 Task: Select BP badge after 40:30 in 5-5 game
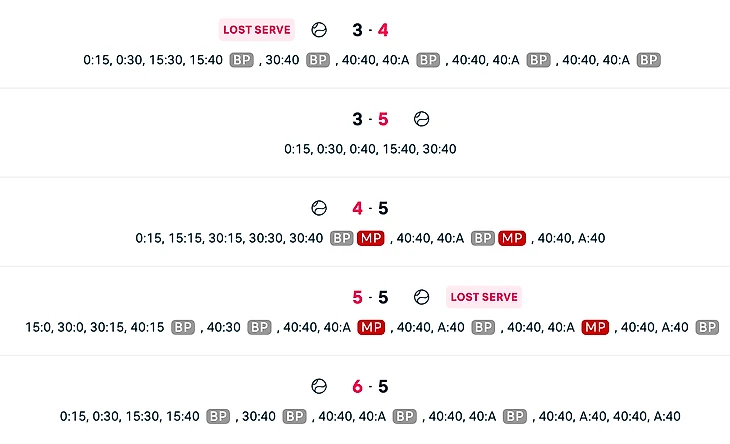click(259, 327)
